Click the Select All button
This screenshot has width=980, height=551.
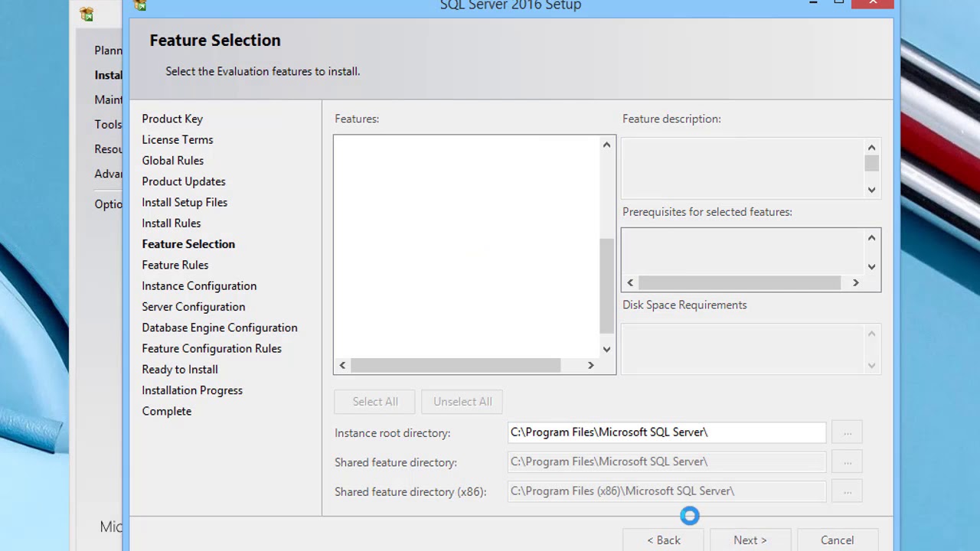pos(375,402)
